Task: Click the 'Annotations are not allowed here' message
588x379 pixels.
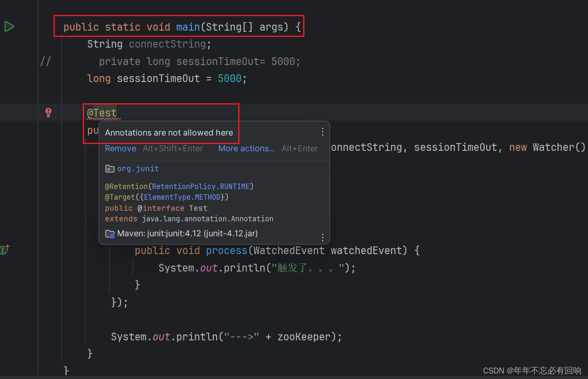Action: 169,133
